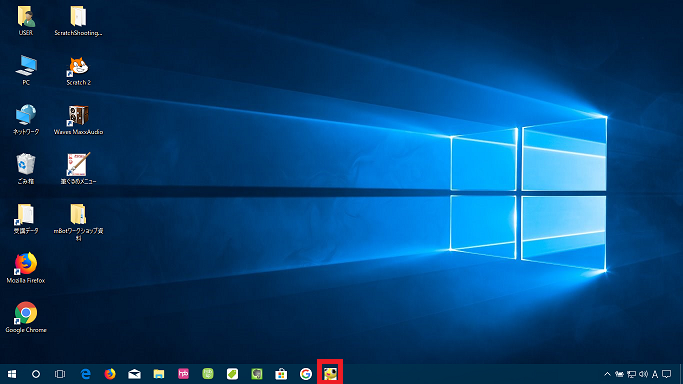The height and width of the screenshot is (384, 683).
Task: Launch the green hpb app in taskbar
Action: point(208,374)
